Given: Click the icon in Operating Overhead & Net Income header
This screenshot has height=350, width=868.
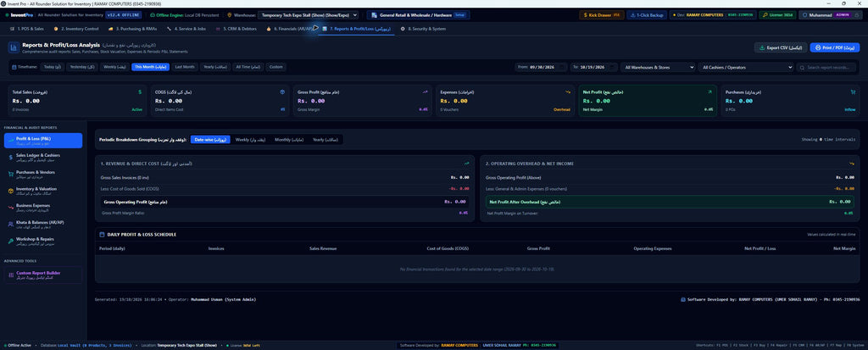Looking at the screenshot, I should click(x=851, y=164).
